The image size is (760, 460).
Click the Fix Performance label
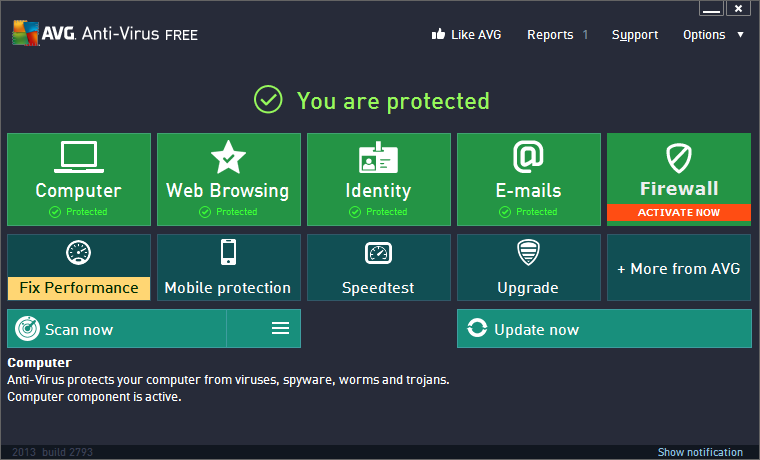(x=79, y=288)
